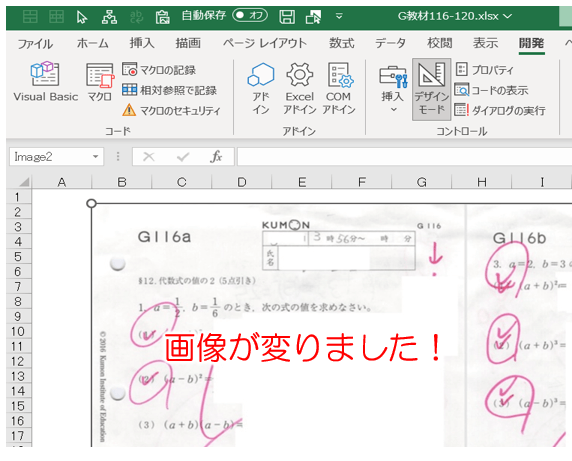Open COM アドイン manager
Image resolution: width=572 pixels, height=461 pixels.
pos(339,89)
